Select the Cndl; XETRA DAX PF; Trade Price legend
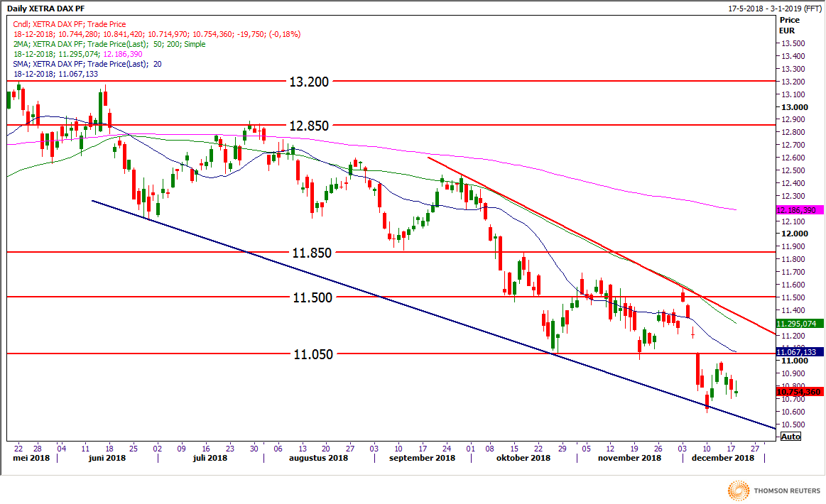The width and height of the screenshot is (826, 504). pos(70,24)
